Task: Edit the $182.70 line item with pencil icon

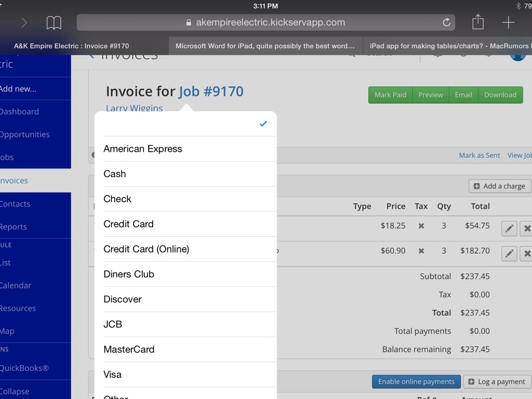Action: (509, 253)
